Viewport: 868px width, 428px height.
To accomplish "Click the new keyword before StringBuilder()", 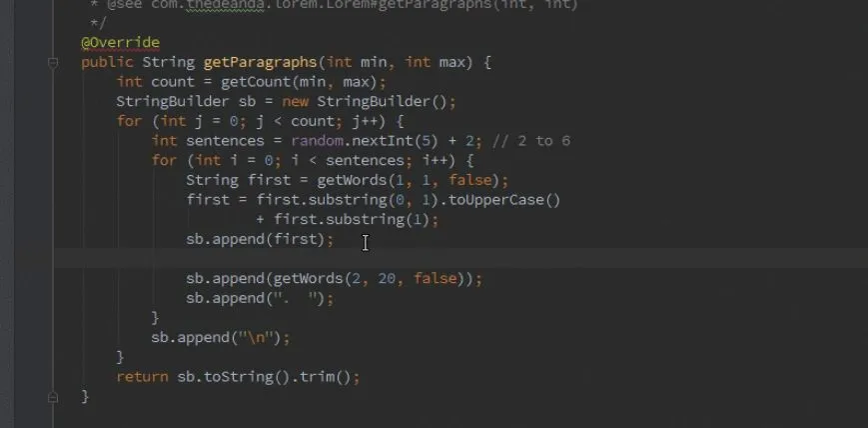I will [295, 102].
